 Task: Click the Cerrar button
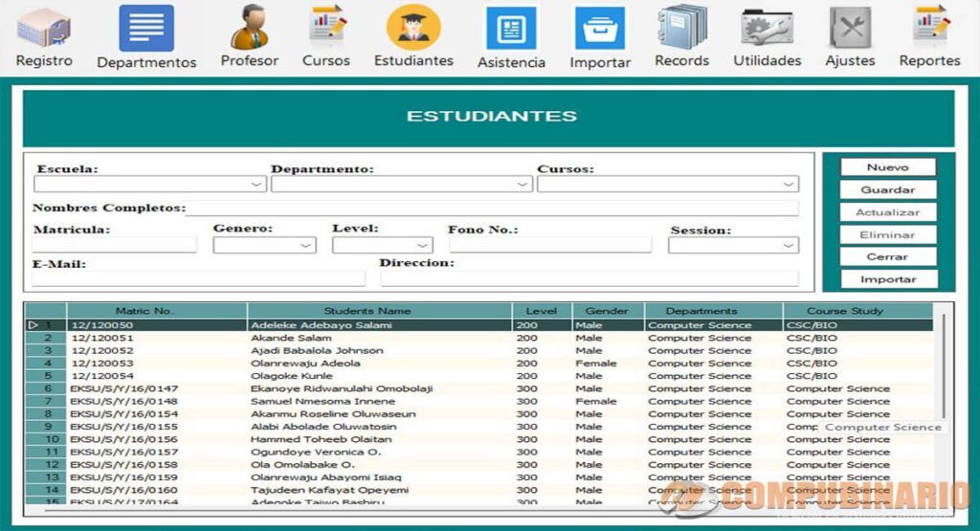(888, 256)
